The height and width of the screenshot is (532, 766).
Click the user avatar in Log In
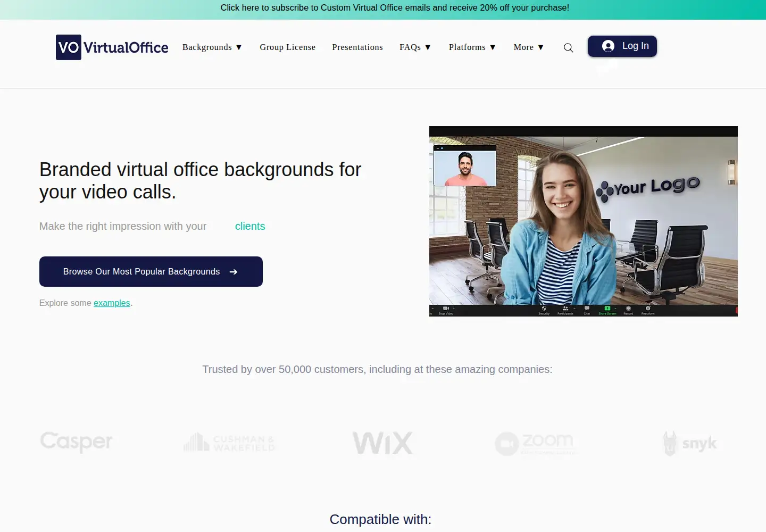pyautogui.click(x=608, y=46)
